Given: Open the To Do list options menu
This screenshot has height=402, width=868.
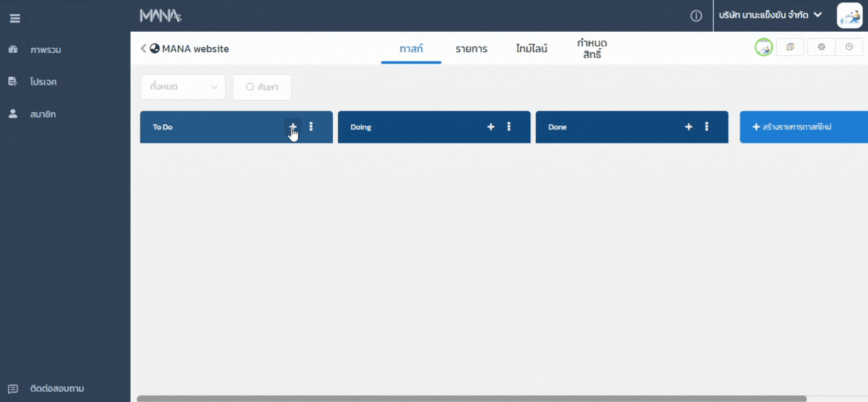Looking at the screenshot, I should tap(311, 127).
